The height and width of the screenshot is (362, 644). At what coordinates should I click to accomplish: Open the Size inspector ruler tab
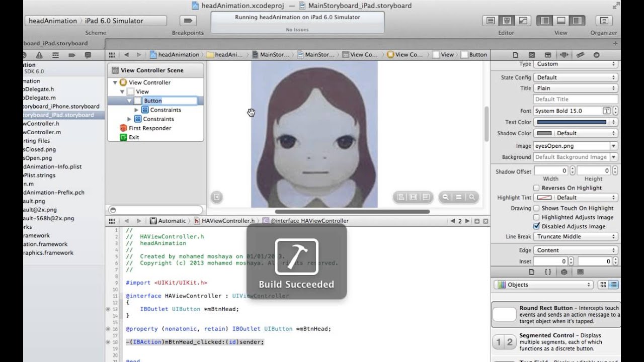(580, 55)
